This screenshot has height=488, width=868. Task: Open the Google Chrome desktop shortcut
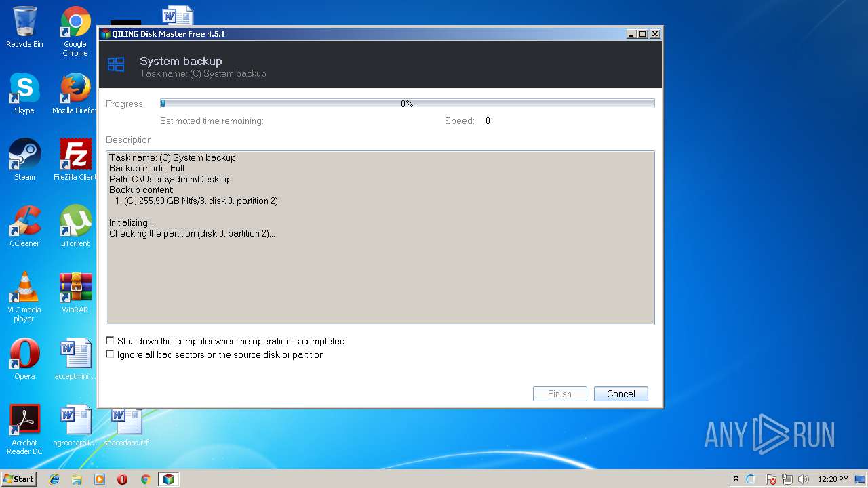[75, 32]
